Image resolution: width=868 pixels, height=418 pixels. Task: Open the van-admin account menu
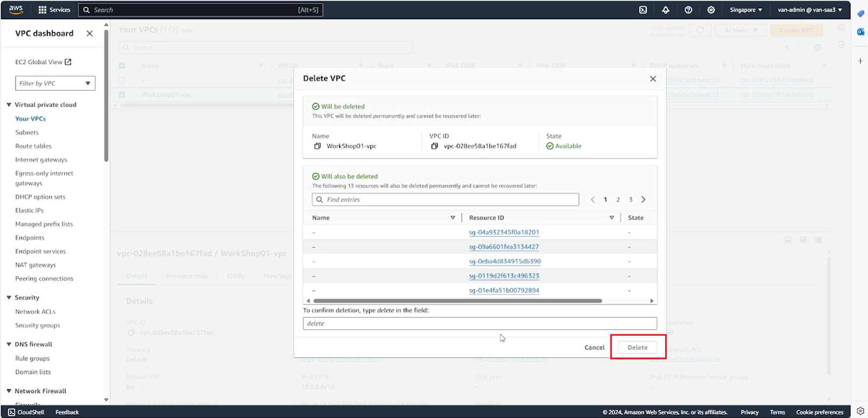click(810, 10)
